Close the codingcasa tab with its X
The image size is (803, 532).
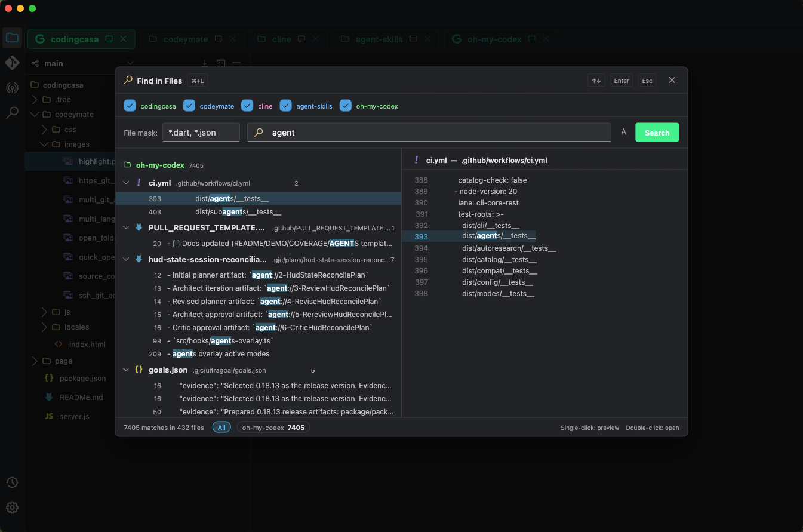tap(124, 39)
